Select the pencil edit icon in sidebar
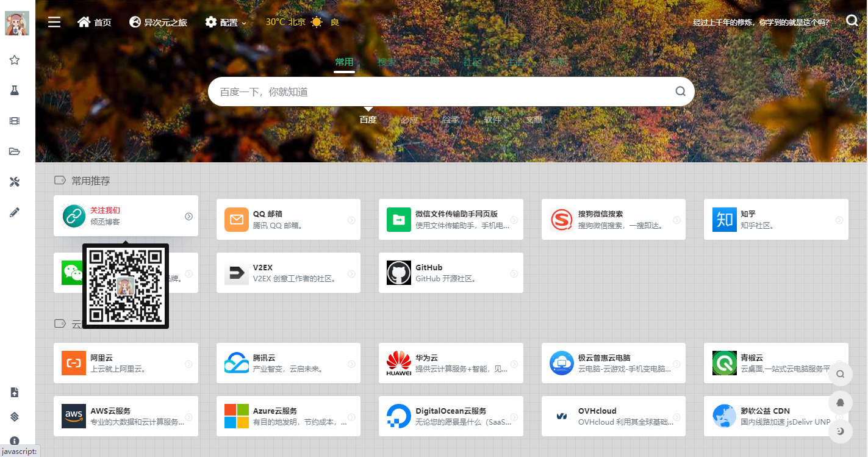Image resolution: width=868 pixels, height=457 pixels. click(x=15, y=212)
